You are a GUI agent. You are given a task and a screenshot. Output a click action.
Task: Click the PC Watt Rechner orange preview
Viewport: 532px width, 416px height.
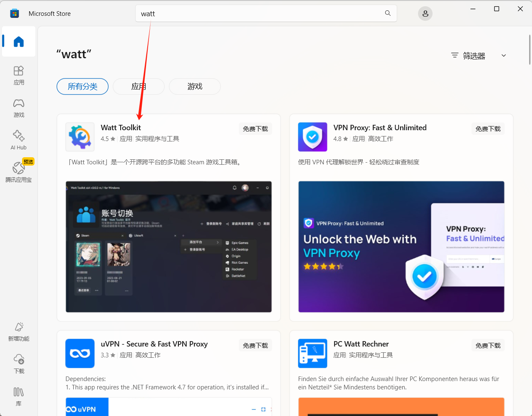(x=401, y=407)
